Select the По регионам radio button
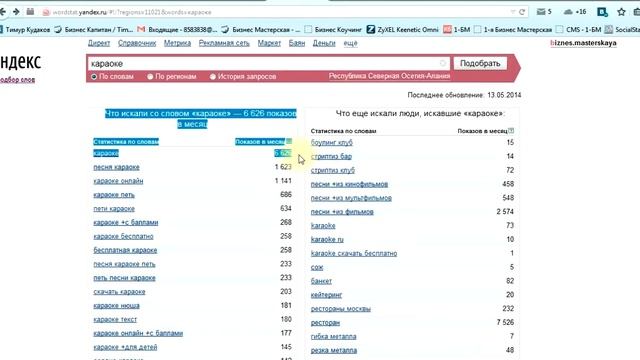 tap(150, 76)
